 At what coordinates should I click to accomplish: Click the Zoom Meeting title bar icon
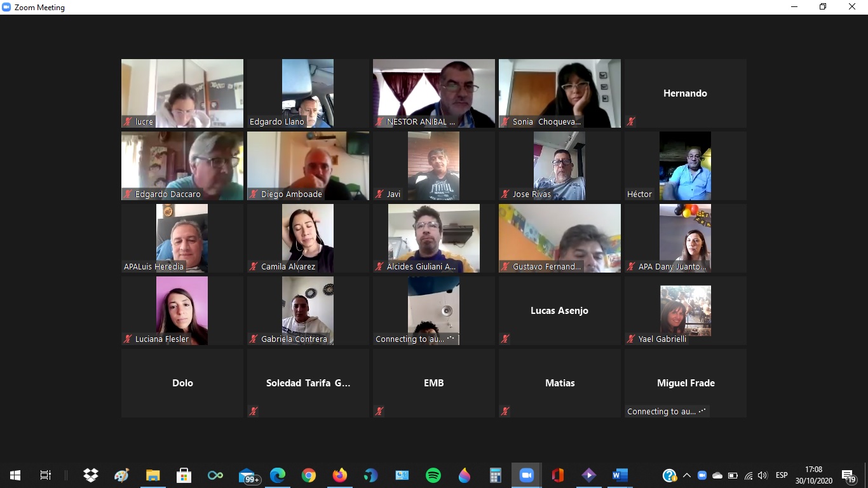(7, 7)
